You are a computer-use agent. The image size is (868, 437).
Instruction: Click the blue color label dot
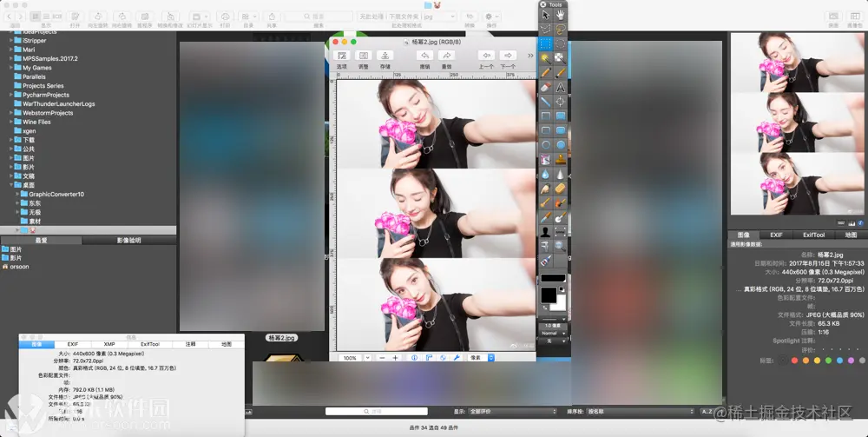[839, 360]
